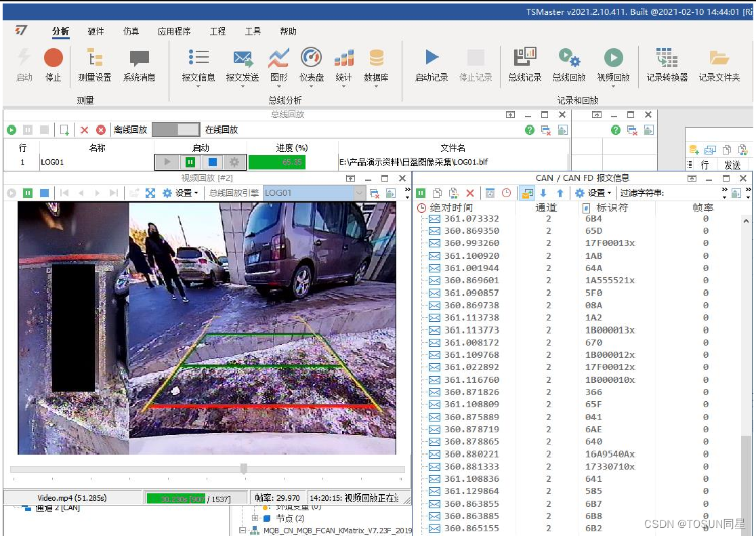Pause the LOG01 replay with the green pause button
The height and width of the screenshot is (536, 756).
[x=190, y=162]
